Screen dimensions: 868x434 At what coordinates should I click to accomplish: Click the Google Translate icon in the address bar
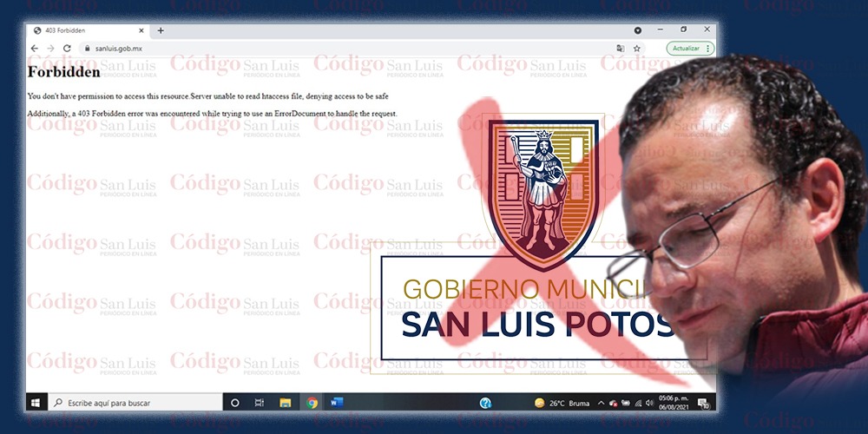pyautogui.click(x=621, y=49)
